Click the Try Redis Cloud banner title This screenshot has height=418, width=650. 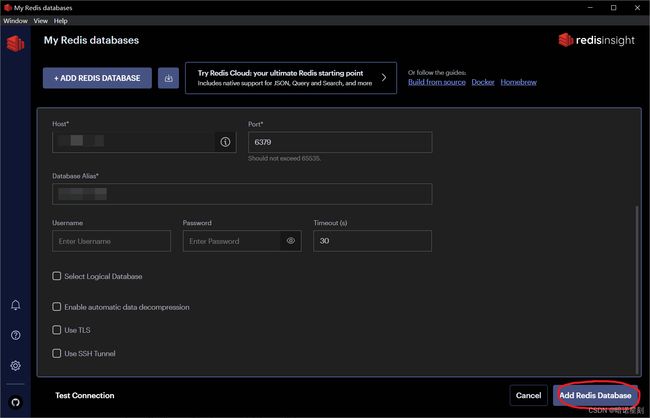[280, 73]
